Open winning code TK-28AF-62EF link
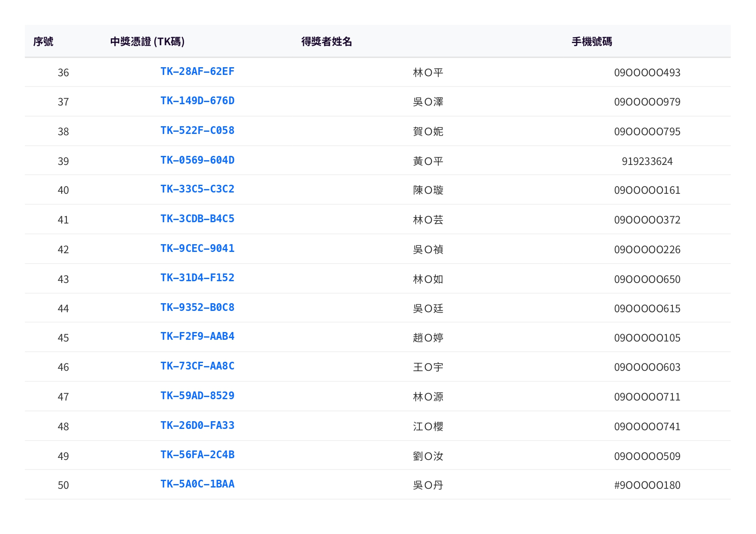 (x=197, y=71)
